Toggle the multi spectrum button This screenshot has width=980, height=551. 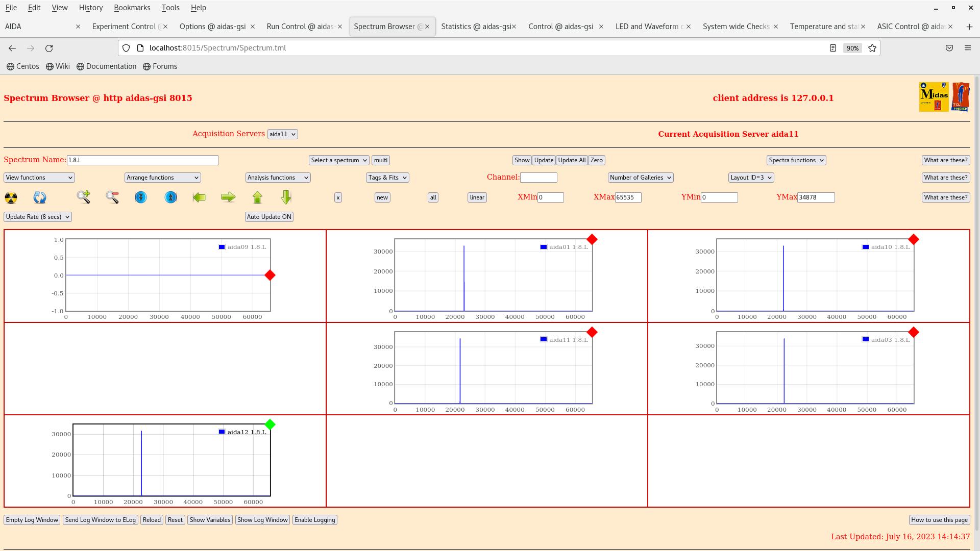(380, 160)
